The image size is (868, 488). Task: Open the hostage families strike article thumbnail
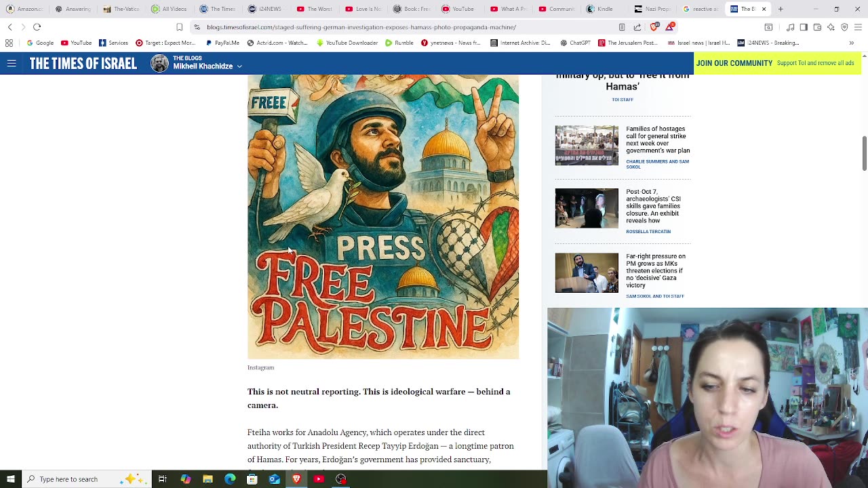[x=587, y=145]
